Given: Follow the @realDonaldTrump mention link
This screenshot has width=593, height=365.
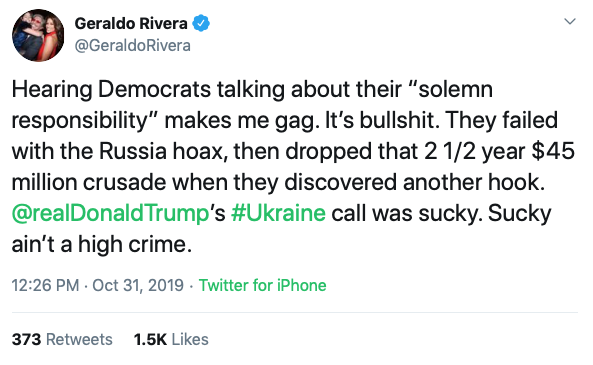Looking at the screenshot, I should (110, 214).
